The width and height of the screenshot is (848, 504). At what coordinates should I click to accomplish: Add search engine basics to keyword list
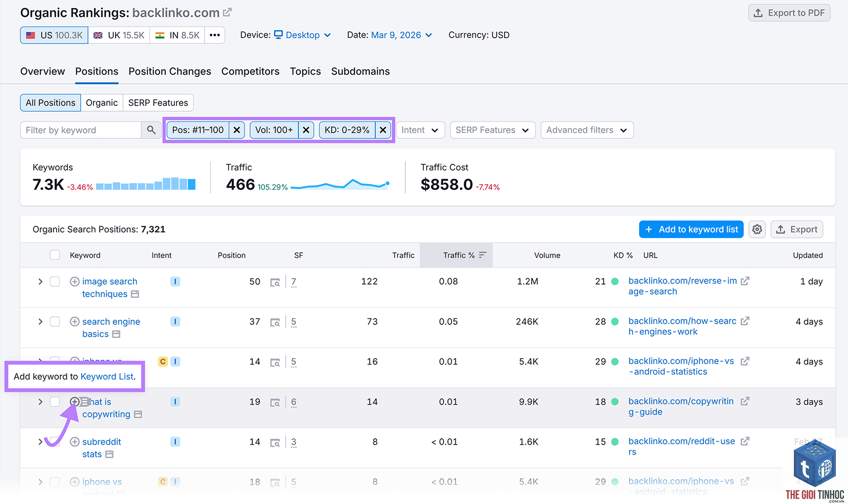coord(75,322)
